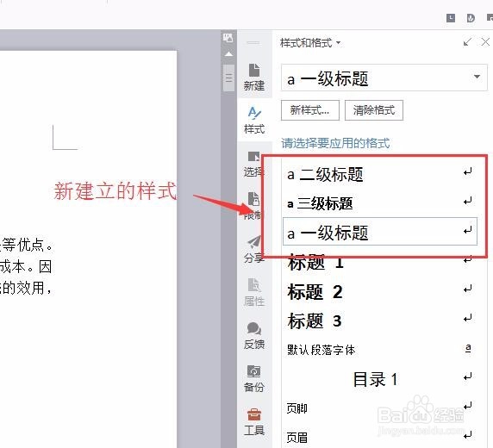
Task: Click the L-shaped icon in top bar
Action: 451,18
